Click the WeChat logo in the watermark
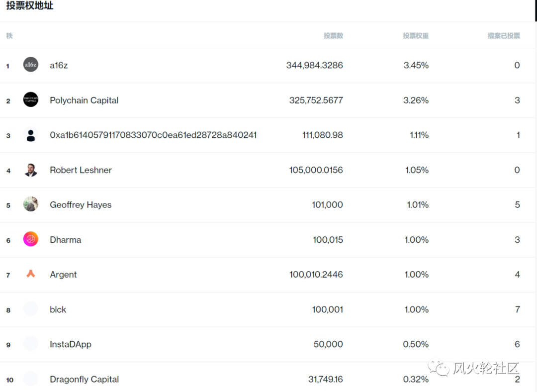The height and width of the screenshot is (392, 537). pyautogui.click(x=439, y=367)
